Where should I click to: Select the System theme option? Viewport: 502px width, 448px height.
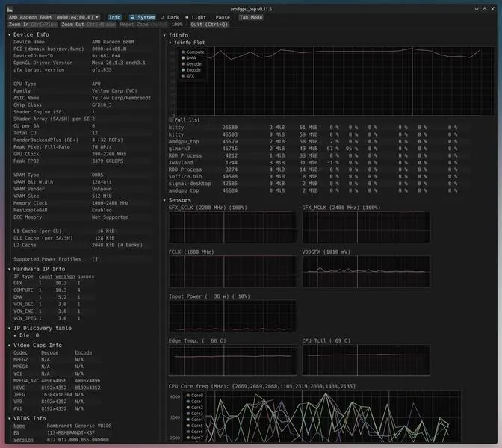(143, 17)
